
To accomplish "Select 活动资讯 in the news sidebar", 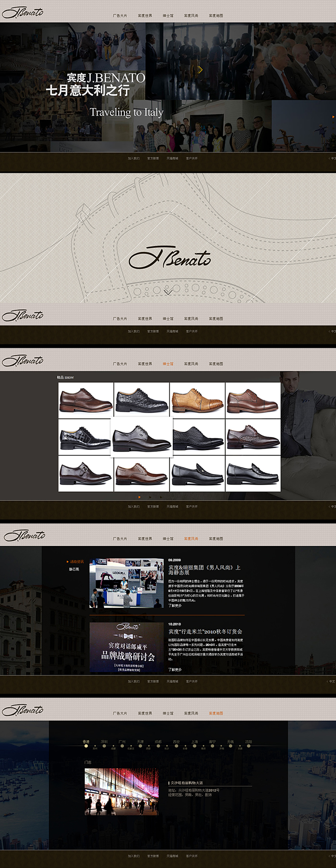I will (76, 561).
